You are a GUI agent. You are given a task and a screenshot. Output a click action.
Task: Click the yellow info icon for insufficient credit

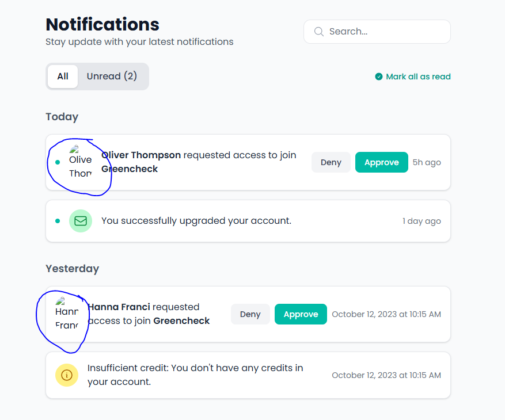click(x=67, y=375)
